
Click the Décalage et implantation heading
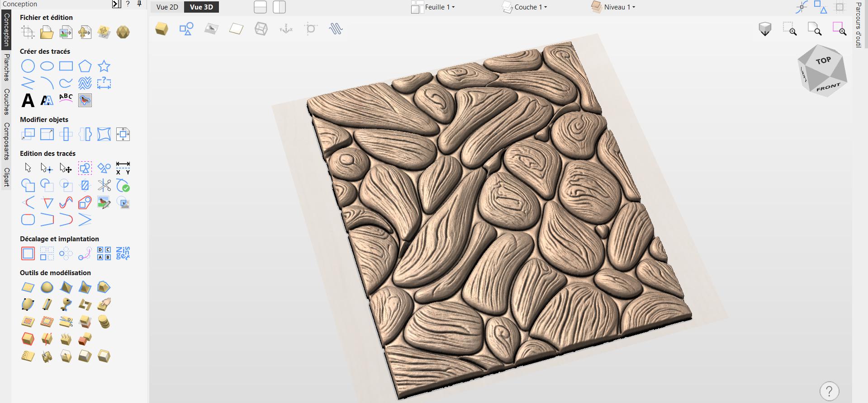[59, 239]
